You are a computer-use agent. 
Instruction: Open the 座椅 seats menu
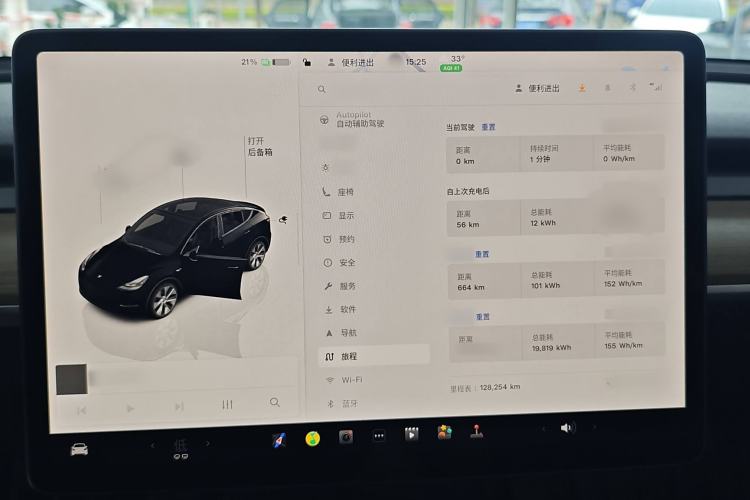(338, 192)
